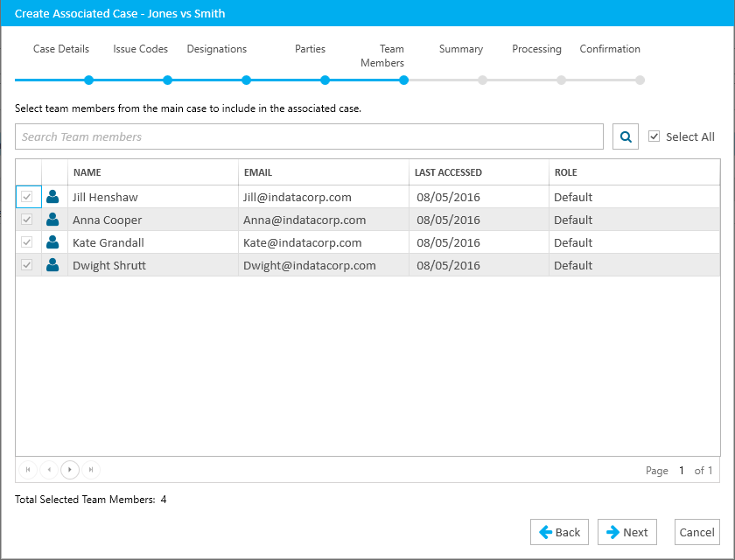Sort by the ROLE column header
Image resolution: width=735 pixels, height=560 pixels.
566,172
